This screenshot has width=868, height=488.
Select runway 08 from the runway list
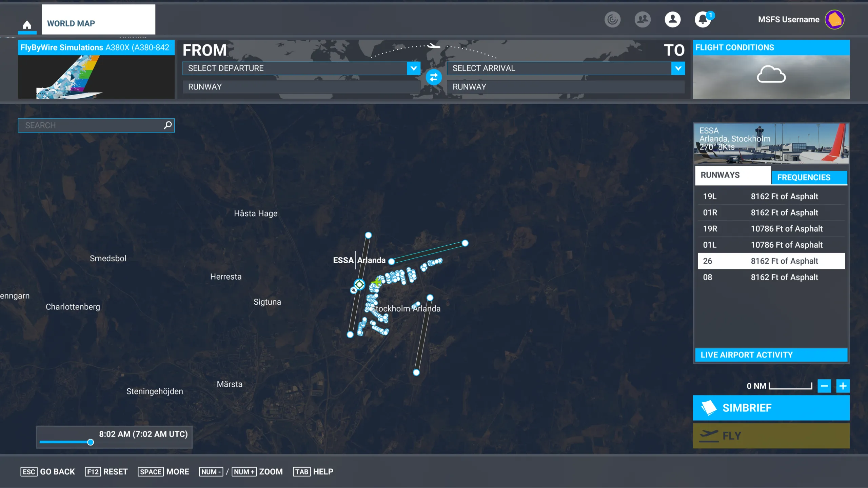771,277
